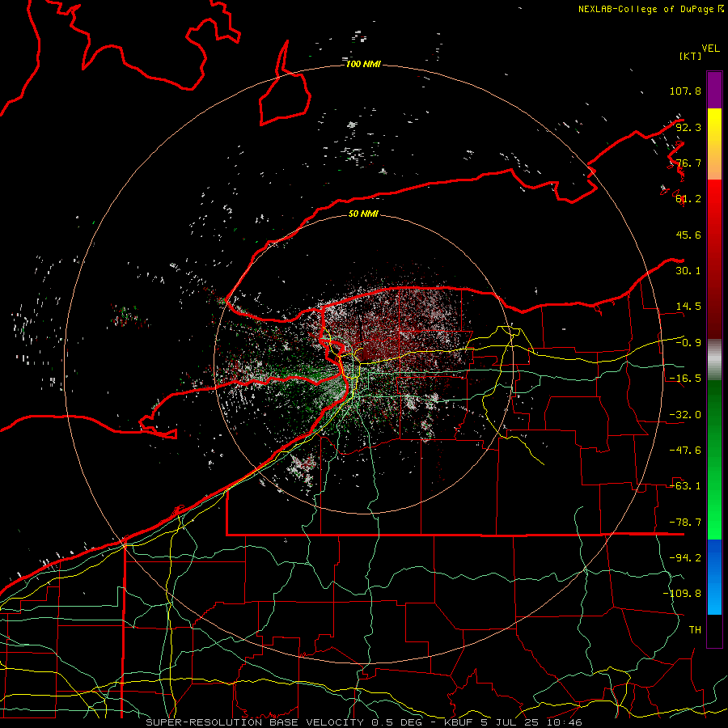Click the -94.2 velocity scale value
The height and width of the screenshot is (728, 728).
point(685,557)
